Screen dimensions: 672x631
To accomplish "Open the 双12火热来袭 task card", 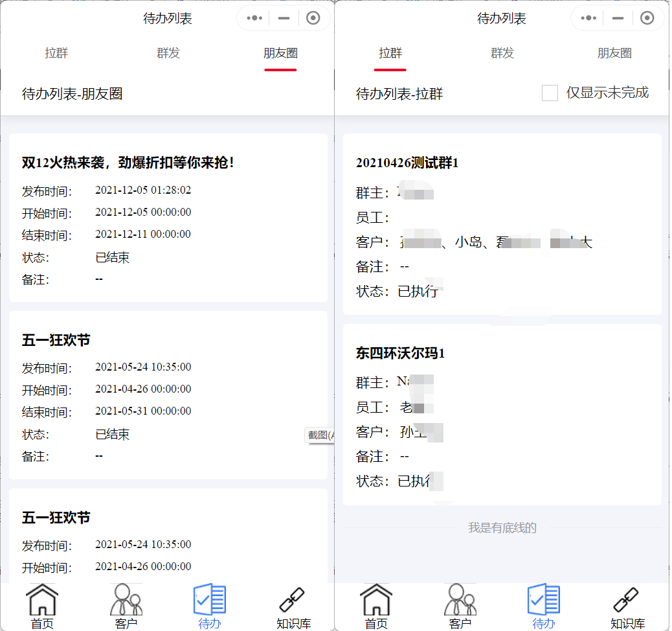I will point(168,218).
